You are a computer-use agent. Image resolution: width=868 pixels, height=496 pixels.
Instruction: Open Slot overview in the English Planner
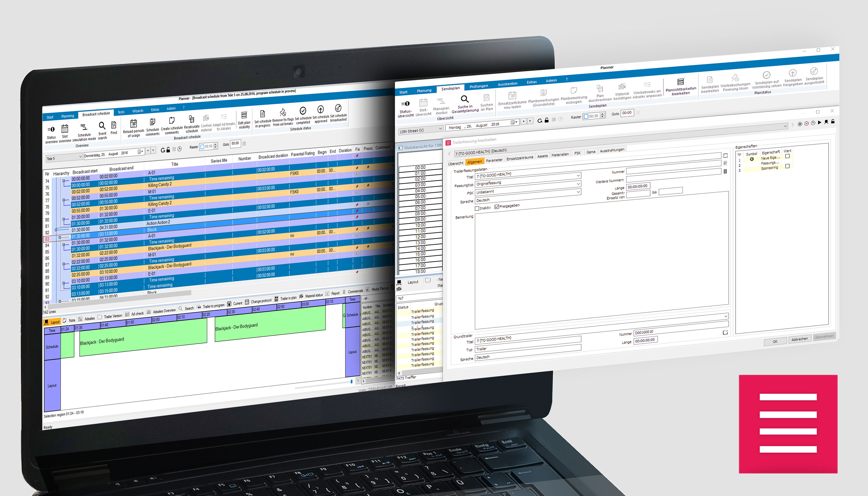(x=65, y=134)
